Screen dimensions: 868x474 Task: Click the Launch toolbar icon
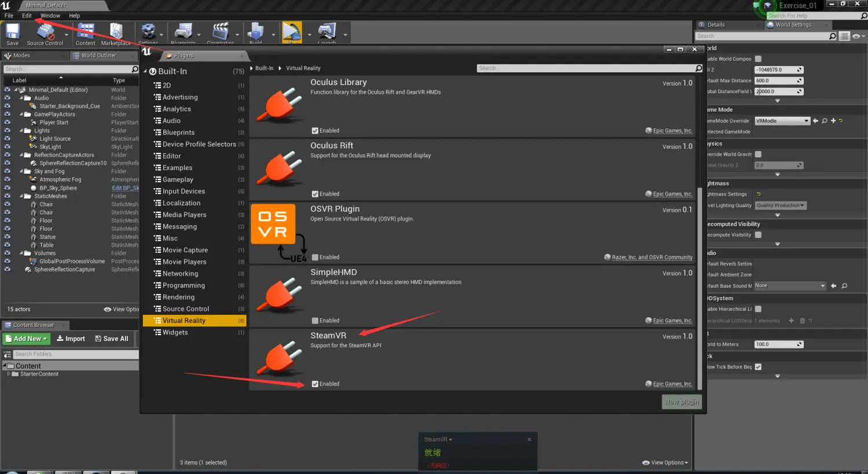tap(327, 32)
